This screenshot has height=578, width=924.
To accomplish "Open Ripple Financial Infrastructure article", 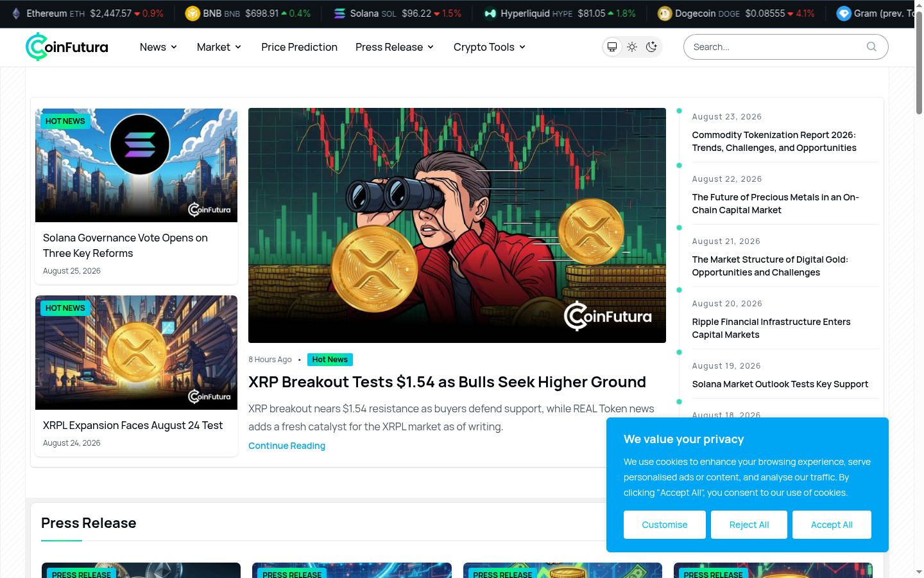I will [x=771, y=328].
